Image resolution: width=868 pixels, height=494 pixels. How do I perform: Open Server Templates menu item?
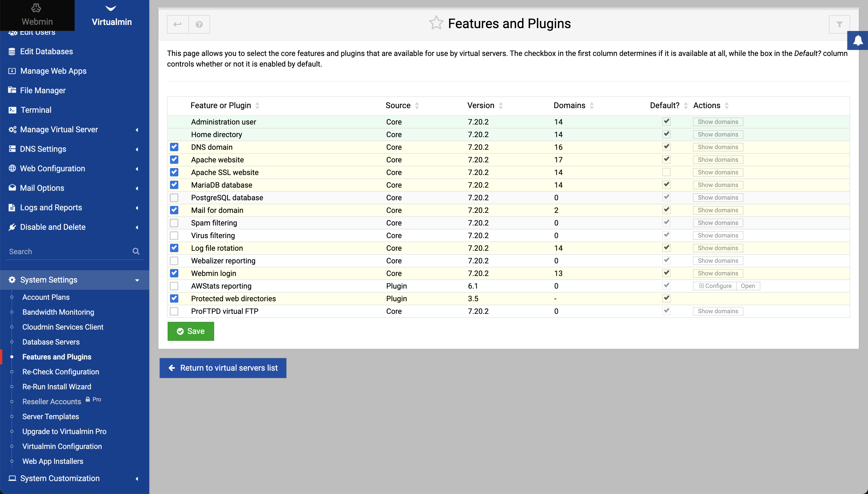point(51,416)
